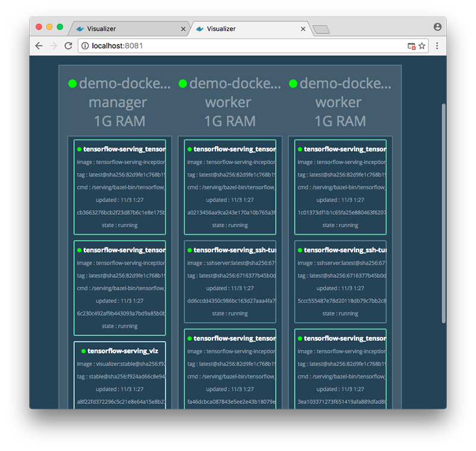Open container card with ID cb3663276bcb
The width and height of the screenshot is (476, 451).
click(120, 187)
